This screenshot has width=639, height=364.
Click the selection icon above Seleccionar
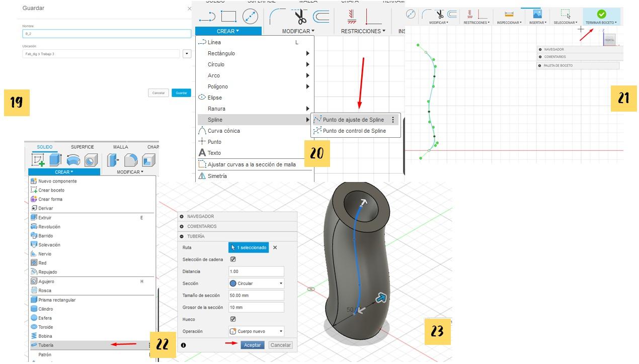[566, 14]
